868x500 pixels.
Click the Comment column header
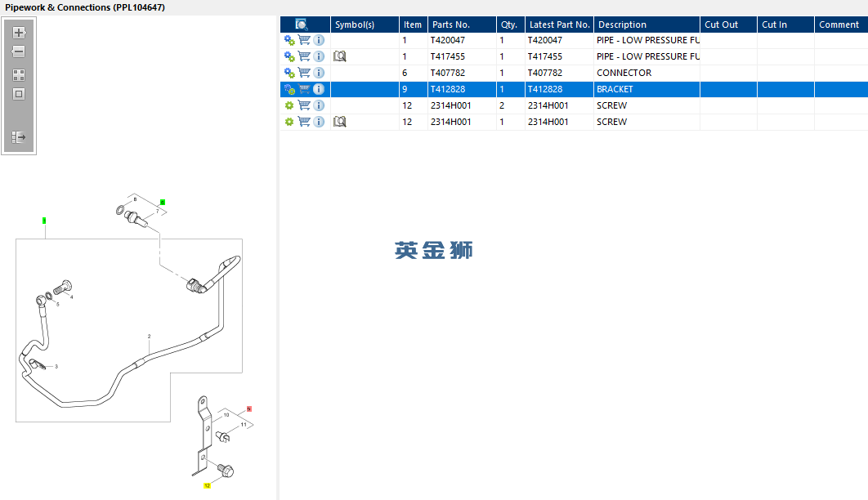click(x=841, y=25)
